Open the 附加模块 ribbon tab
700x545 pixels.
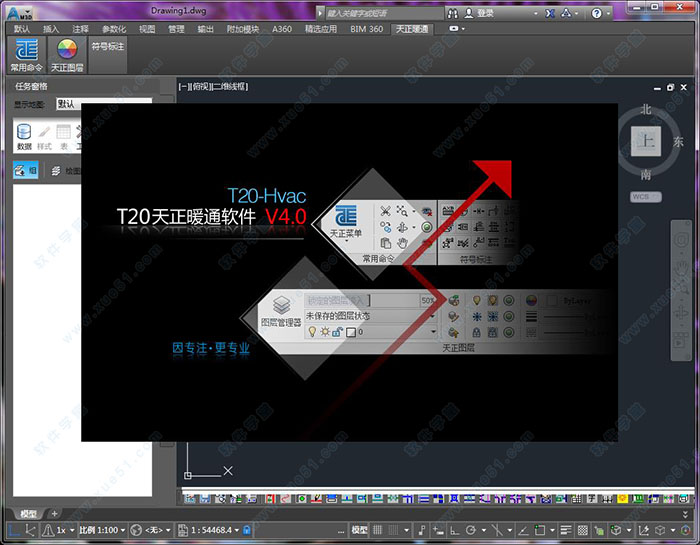tap(243, 29)
